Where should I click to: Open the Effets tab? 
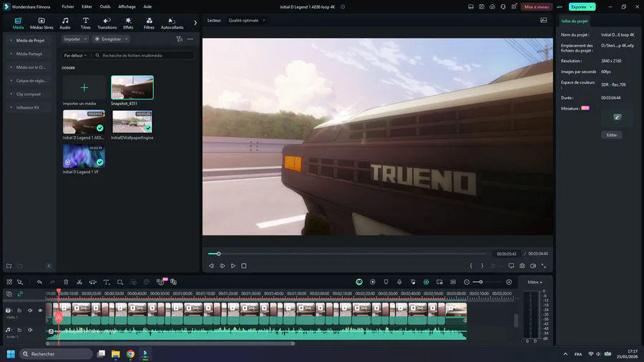pyautogui.click(x=128, y=23)
